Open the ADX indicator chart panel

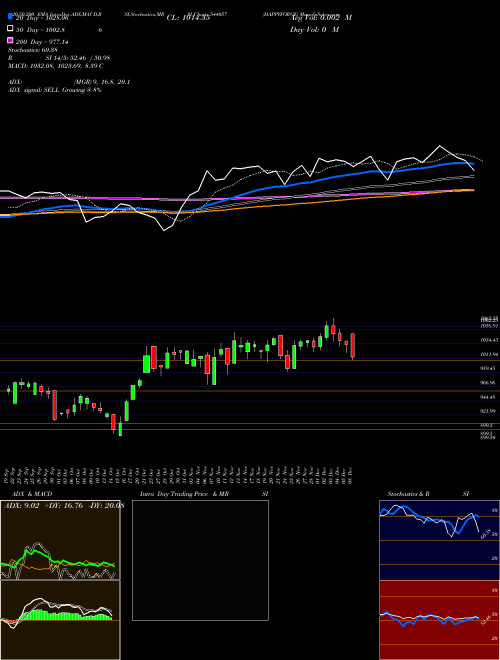click(x=60, y=540)
